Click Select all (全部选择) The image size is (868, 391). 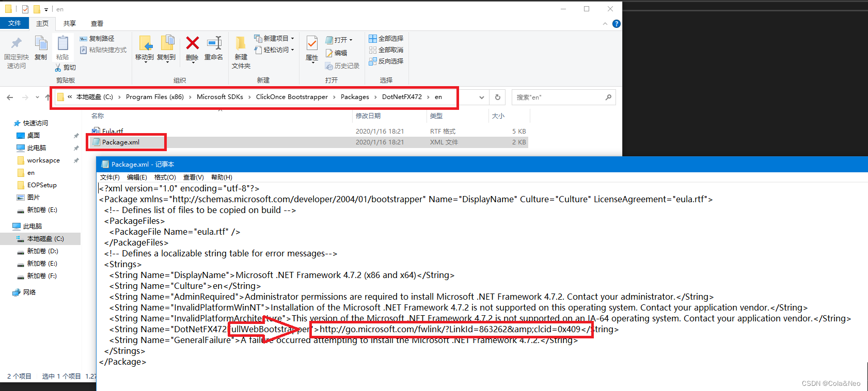(386, 39)
